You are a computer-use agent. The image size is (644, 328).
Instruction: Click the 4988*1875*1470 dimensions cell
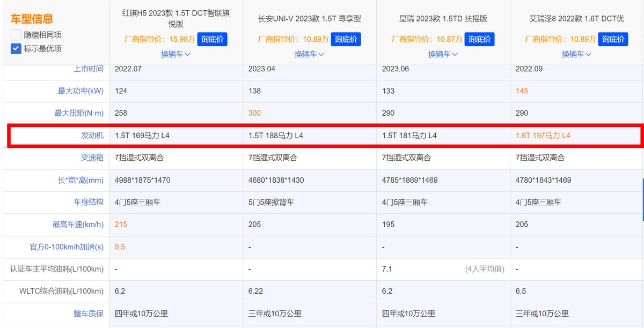pos(142,180)
